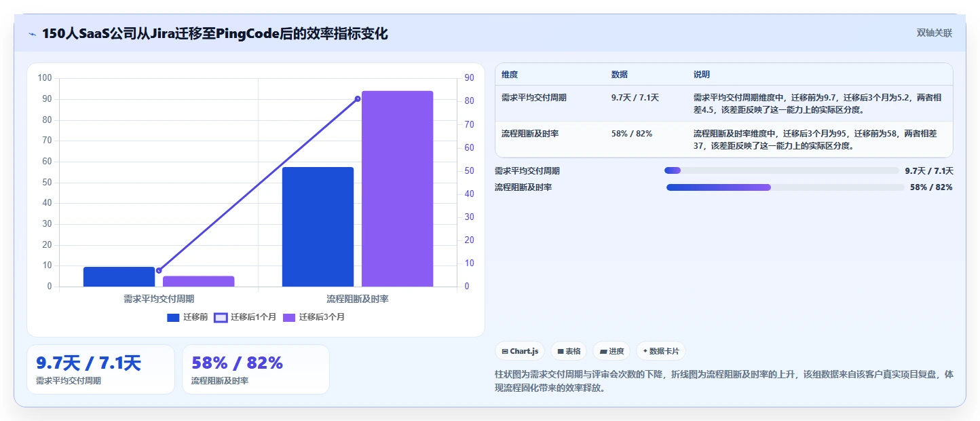Click the 说明 column header
980x421 pixels.
(x=702, y=74)
